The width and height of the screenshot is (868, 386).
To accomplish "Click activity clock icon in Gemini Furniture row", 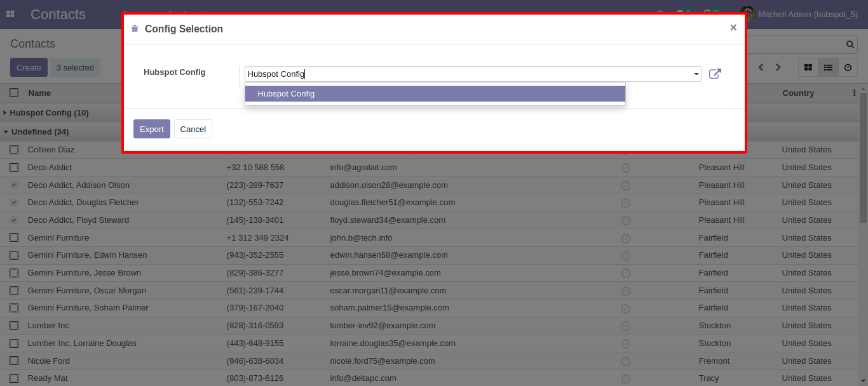I will tap(625, 238).
